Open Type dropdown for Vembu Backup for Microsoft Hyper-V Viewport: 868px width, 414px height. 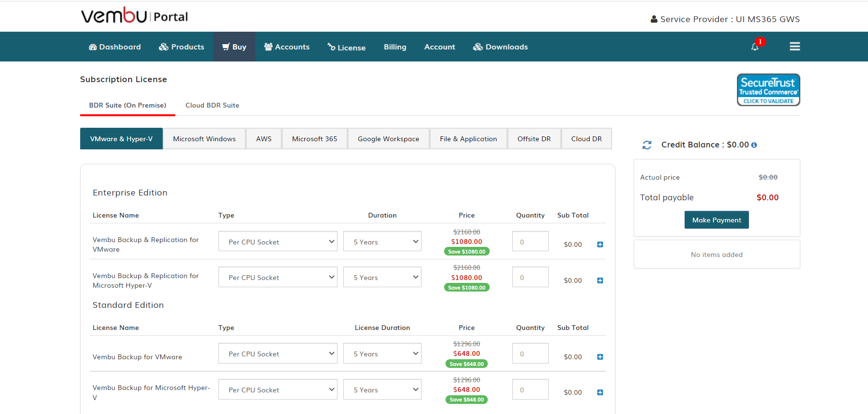pyautogui.click(x=278, y=390)
